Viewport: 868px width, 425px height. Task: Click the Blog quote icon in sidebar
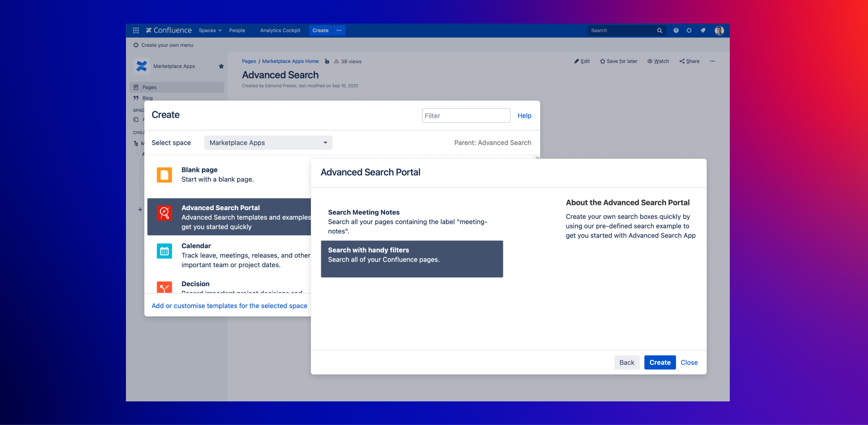(136, 98)
